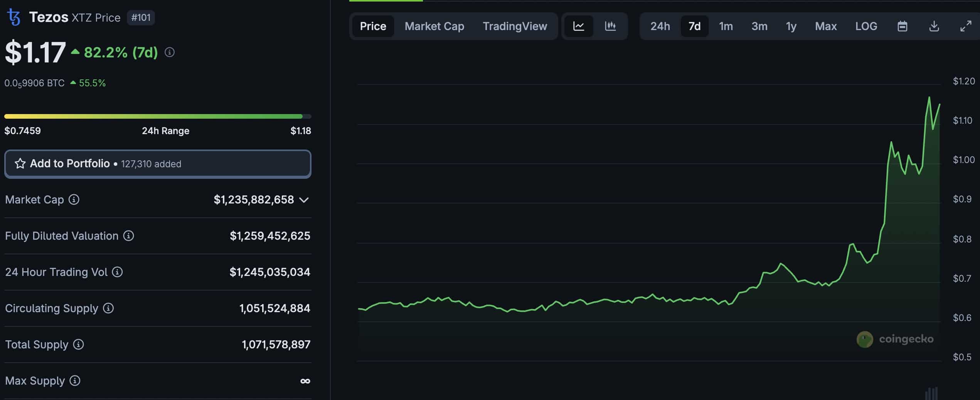Download chart data
Image resolution: width=980 pixels, height=400 pixels.
coord(934,26)
